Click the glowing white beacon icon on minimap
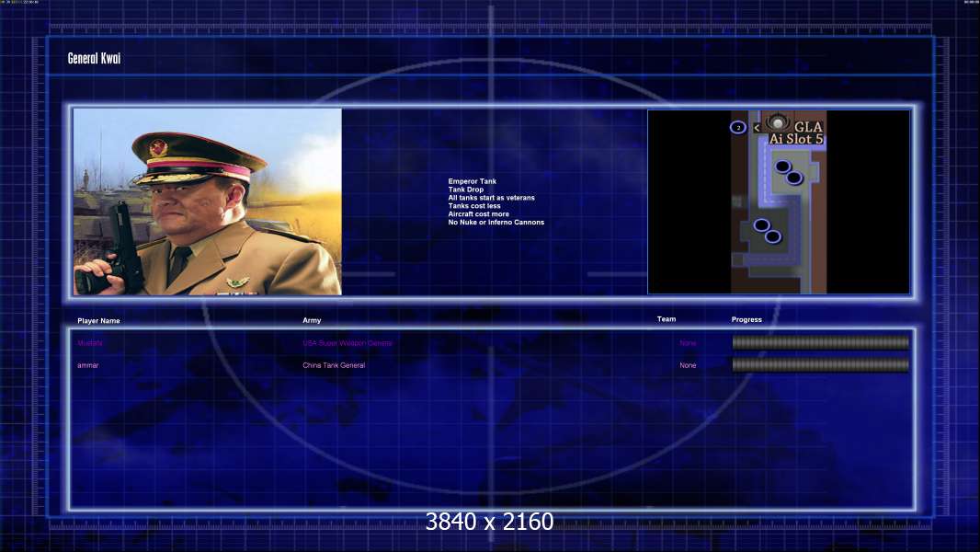The width and height of the screenshot is (980, 552). click(778, 122)
